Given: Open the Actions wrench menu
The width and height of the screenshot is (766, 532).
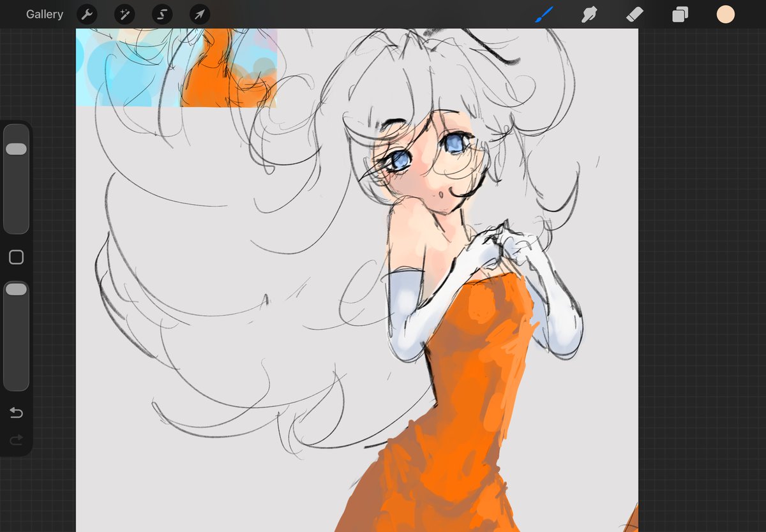Looking at the screenshot, I should coord(87,15).
